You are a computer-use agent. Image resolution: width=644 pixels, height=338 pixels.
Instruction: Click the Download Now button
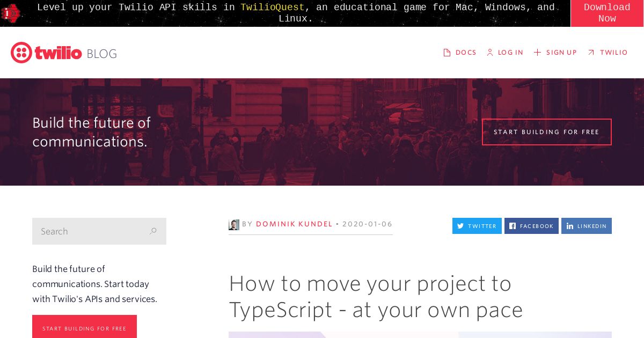tap(607, 13)
